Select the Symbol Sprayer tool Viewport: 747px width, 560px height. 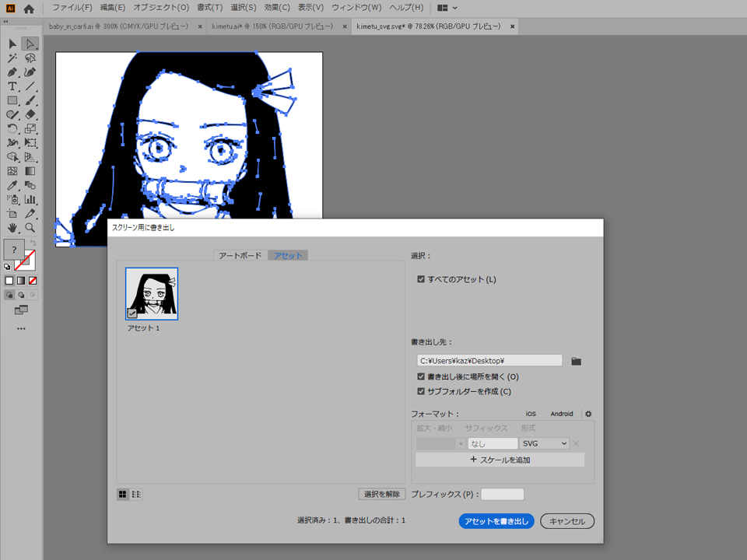coord(12,199)
